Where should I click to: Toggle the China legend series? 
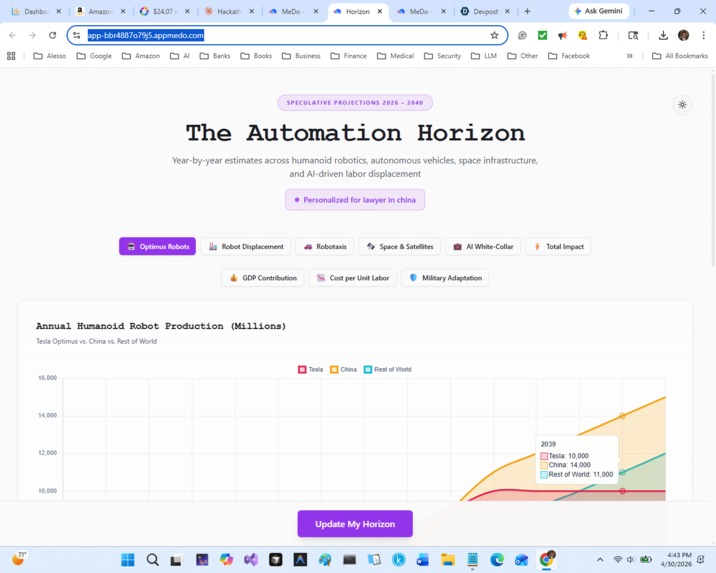tap(343, 369)
